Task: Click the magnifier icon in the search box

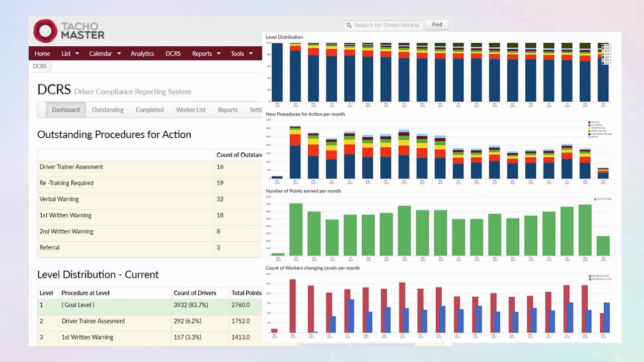Action: 349,25
